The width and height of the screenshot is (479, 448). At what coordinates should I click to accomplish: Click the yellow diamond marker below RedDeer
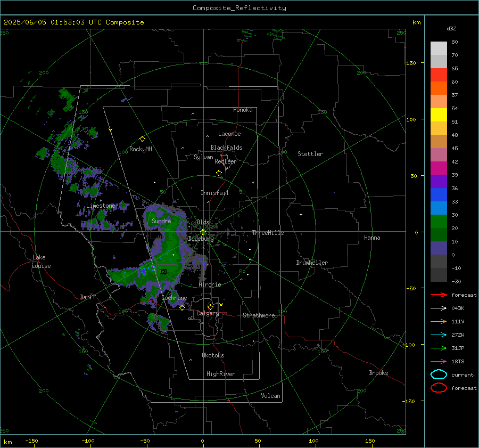[219, 173]
